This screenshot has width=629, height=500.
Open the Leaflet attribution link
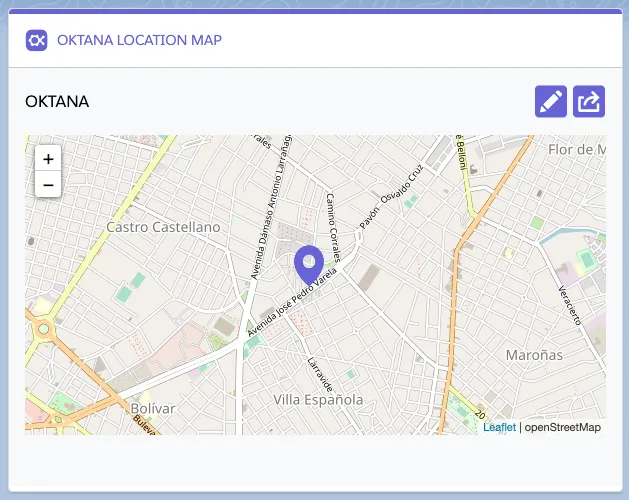pos(499,427)
